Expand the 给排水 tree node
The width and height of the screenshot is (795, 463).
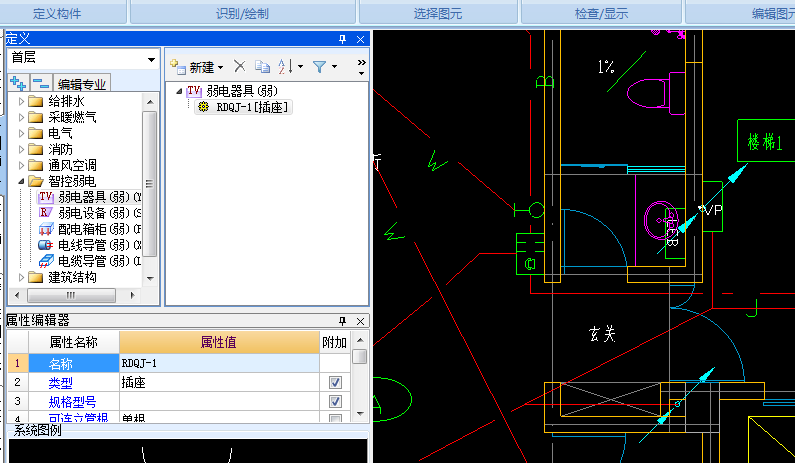[x=21, y=101]
